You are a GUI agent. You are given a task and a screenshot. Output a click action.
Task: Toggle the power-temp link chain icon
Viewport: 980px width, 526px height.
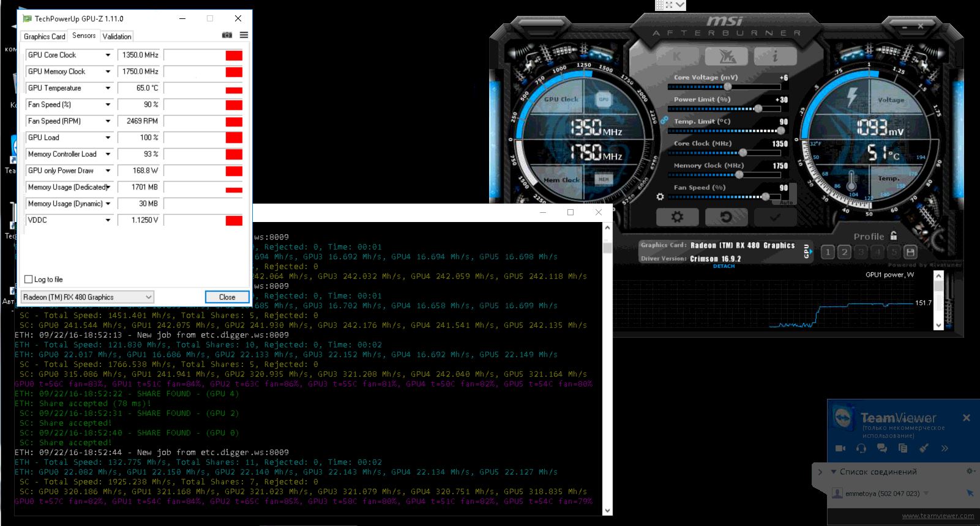click(x=664, y=120)
